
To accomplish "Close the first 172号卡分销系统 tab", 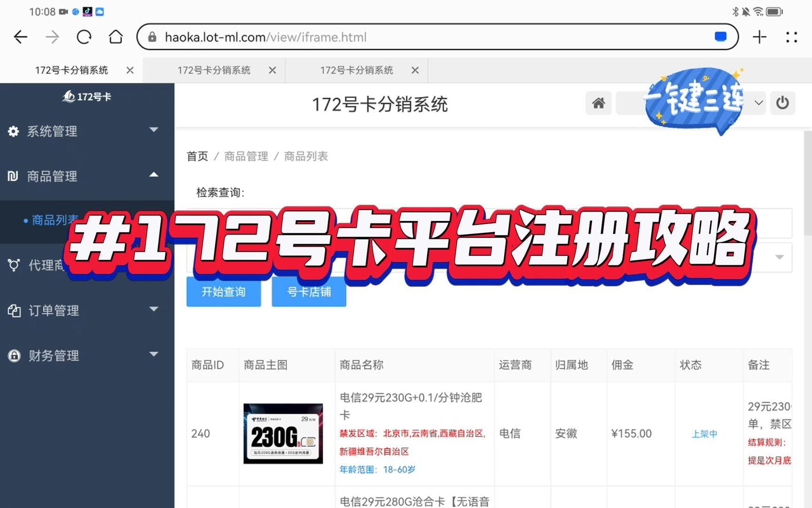I will [x=130, y=70].
